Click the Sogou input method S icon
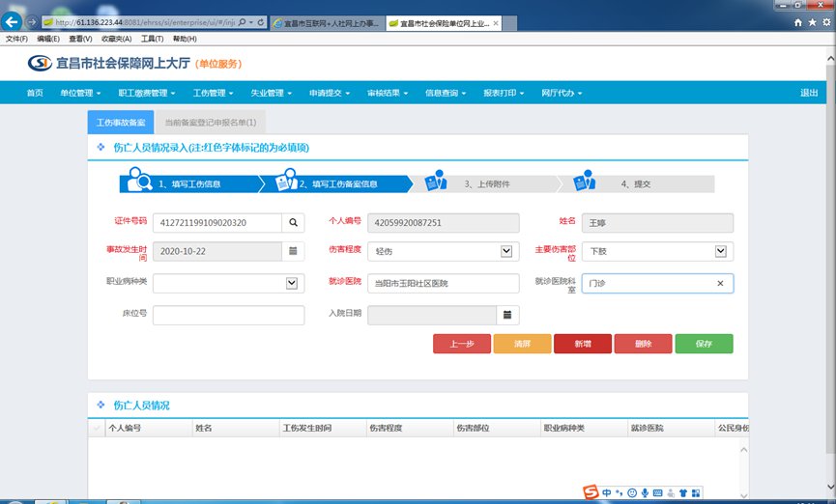836x504 pixels. pos(591,492)
